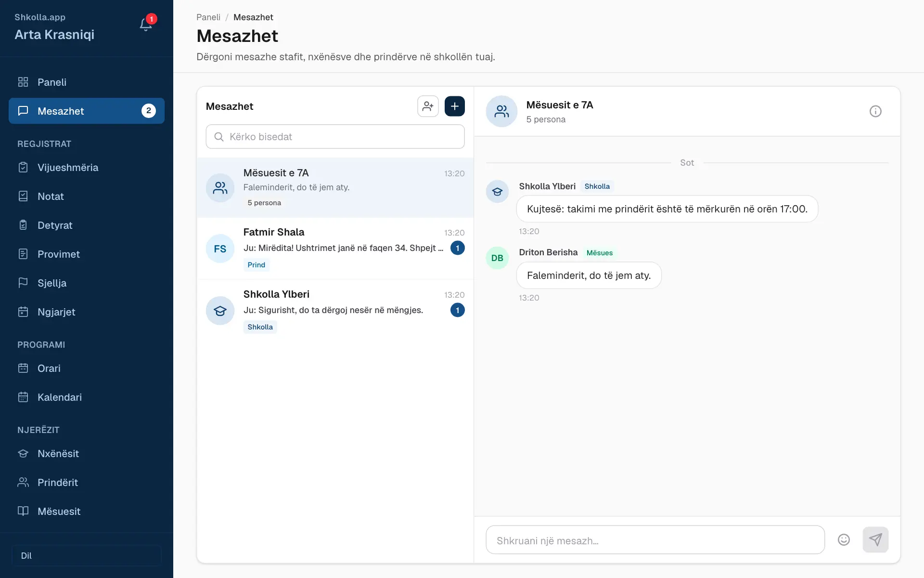Viewport: 924px width, 578px height.
Task: Click the Paneli breadcrumb link
Action: 208,17
